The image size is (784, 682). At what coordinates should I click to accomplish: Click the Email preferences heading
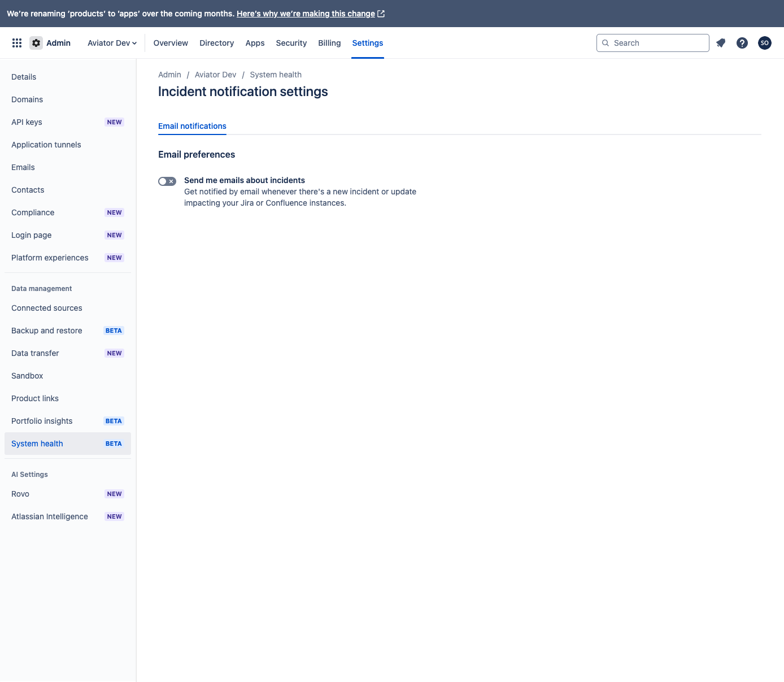click(197, 154)
